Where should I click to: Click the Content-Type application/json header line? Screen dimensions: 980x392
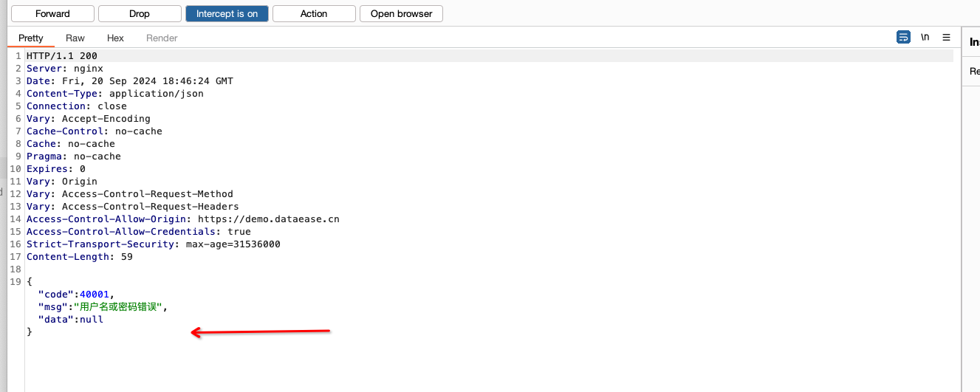pyautogui.click(x=114, y=94)
